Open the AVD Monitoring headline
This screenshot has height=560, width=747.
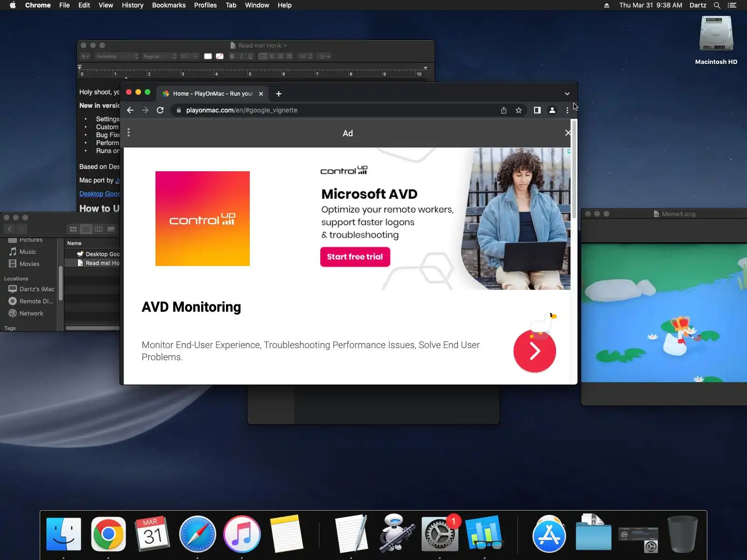[x=191, y=307]
